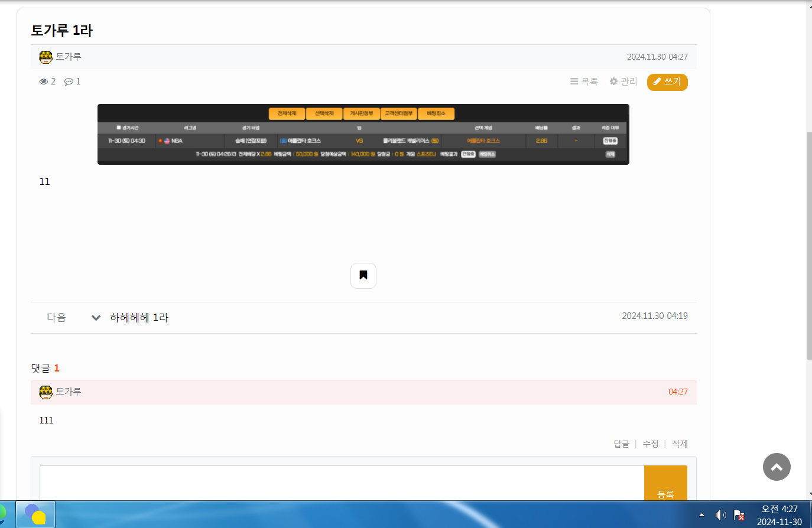Click the comment bubble count icon
Viewport: 812px width, 528px height.
click(x=69, y=82)
